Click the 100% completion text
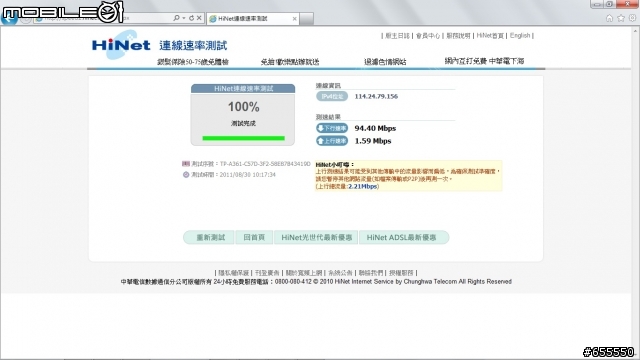640x360 pixels. 243,107
